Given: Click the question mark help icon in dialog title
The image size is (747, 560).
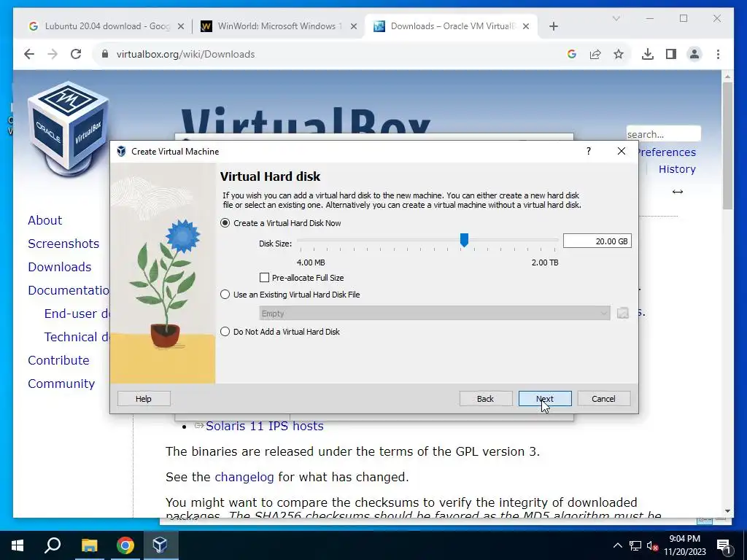Looking at the screenshot, I should [x=589, y=151].
